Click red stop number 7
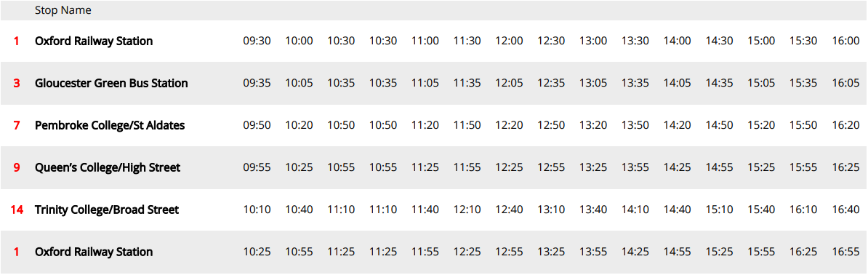The width and height of the screenshot is (868, 275). 16,125
